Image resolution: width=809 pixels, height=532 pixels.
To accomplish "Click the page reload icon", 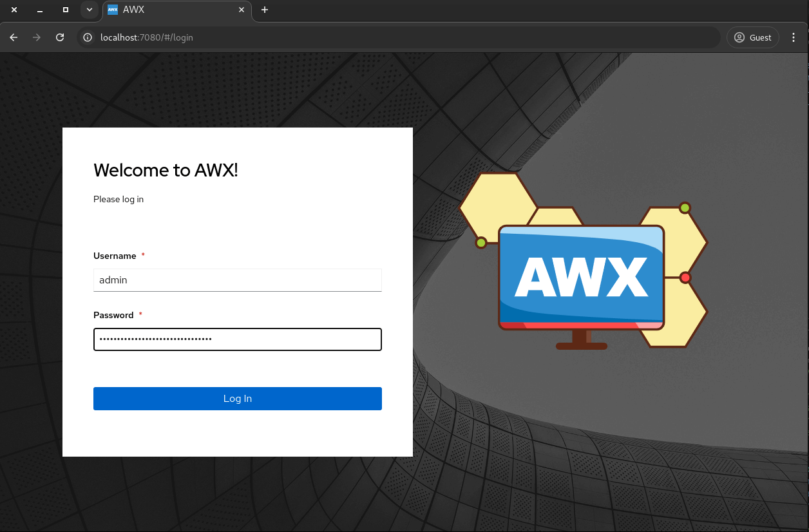I will (59, 37).
